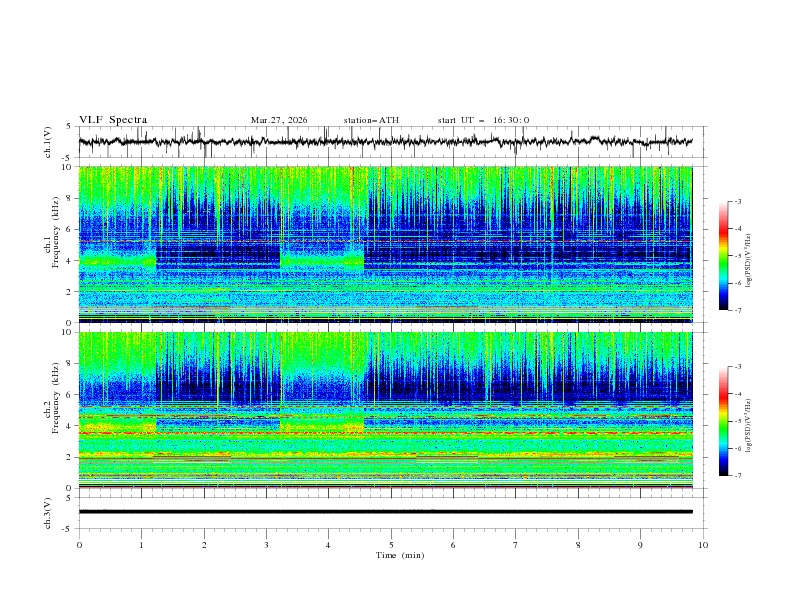Click the "station=ATH" header label
This screenshot has width=792, height=612.
(371, 120)
